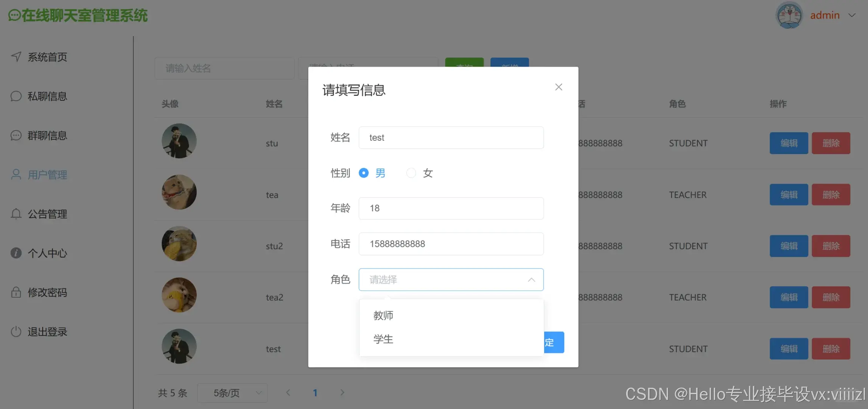Image resolution: width=868 pixels, height=409 pixels.
Task: Click the system home navigation arrow icon
Action: (x=16, y=57)
